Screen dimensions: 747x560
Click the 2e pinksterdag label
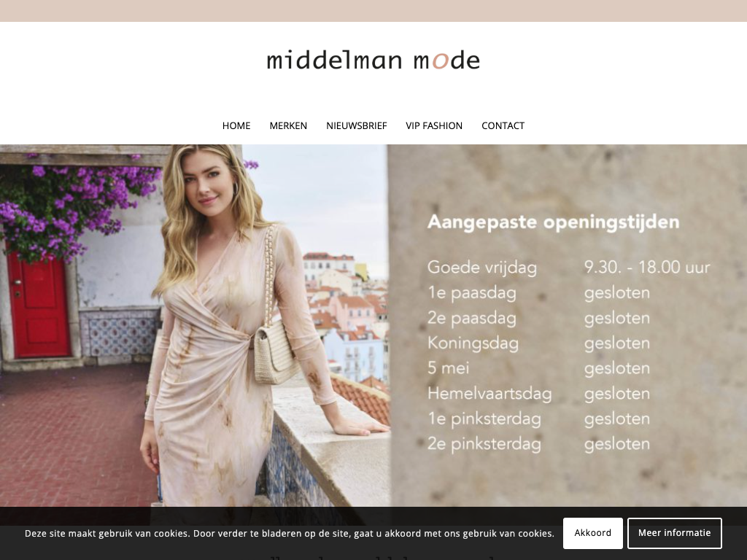click(484, 444)
